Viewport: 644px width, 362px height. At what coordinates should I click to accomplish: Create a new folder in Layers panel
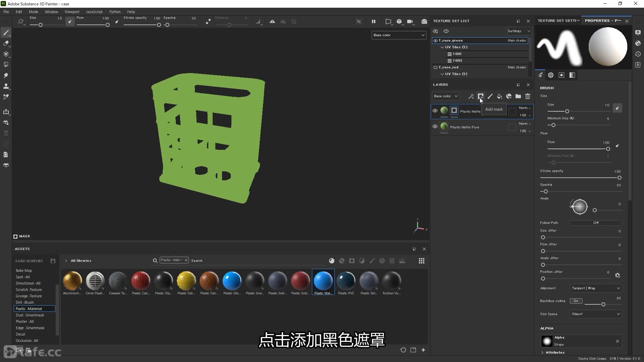[518, 96]
